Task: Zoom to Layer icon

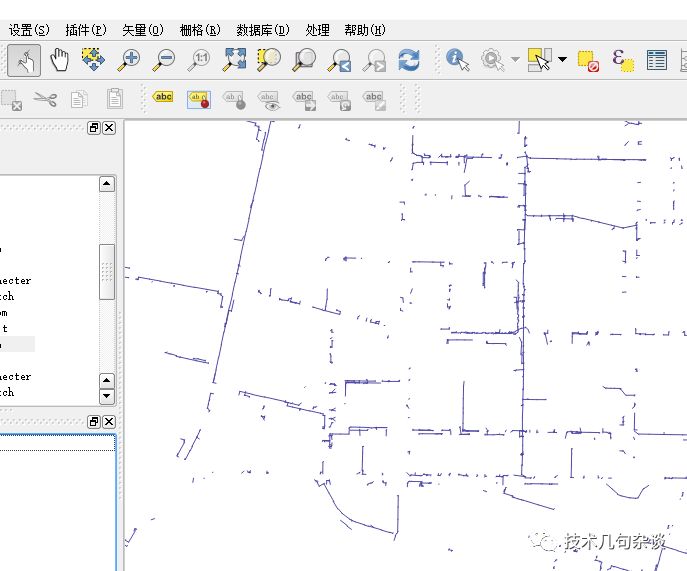Action: click(304, 60)
